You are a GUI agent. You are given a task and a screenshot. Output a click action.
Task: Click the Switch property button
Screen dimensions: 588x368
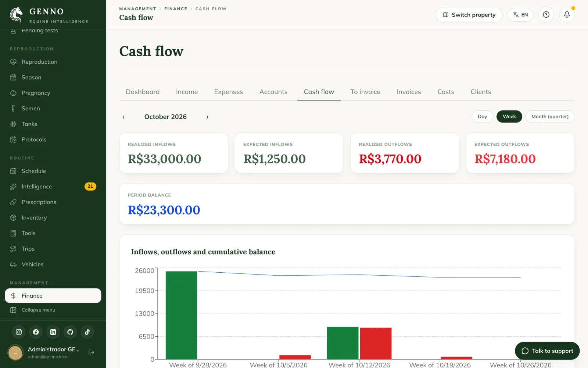click(x=469, y=15)
